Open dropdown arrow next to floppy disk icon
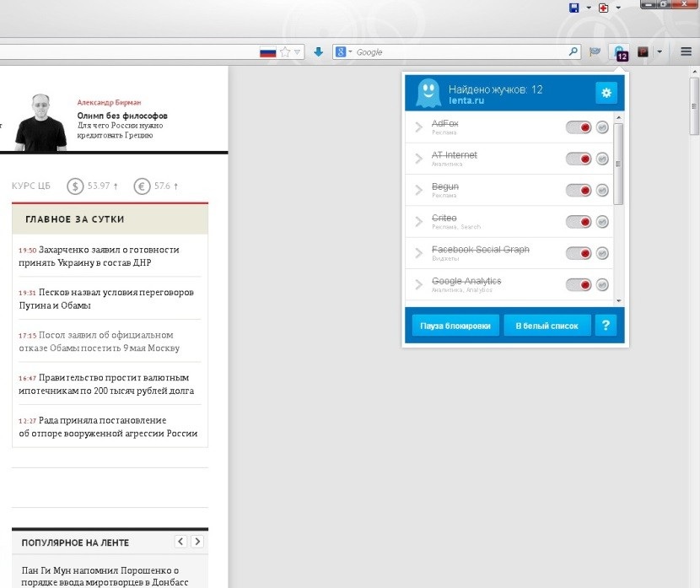The image size is (700, 588). (589, 8)
